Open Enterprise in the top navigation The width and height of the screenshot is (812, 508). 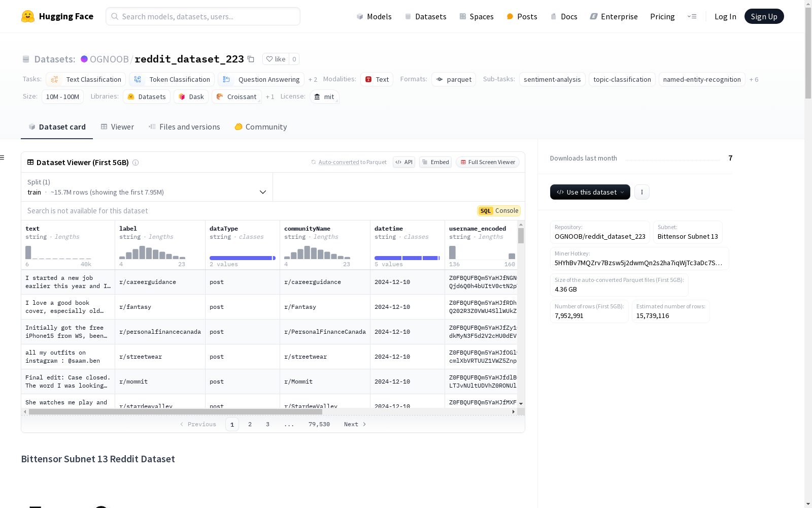coord(614,16)
